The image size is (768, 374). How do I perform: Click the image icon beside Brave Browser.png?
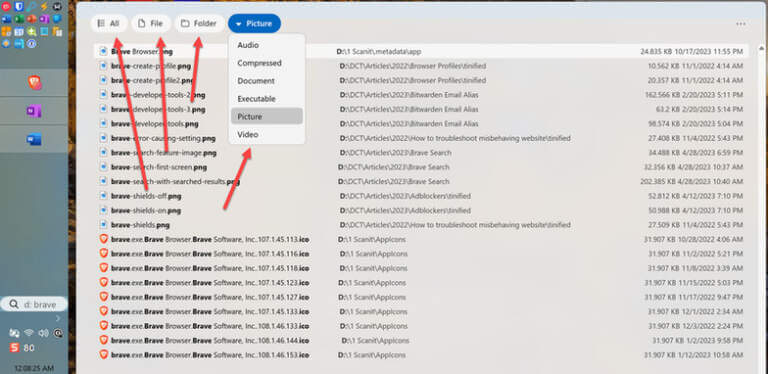coord(103,51)
